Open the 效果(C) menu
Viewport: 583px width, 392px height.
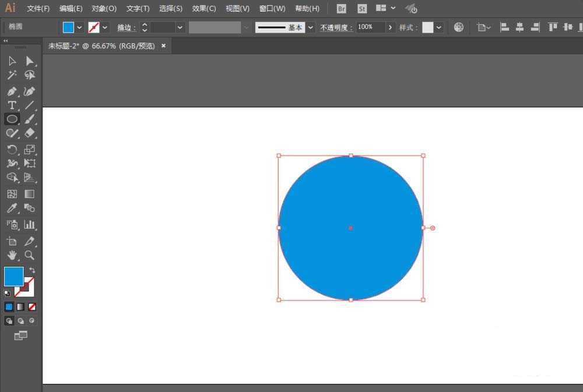pyautogui.click(x=204, y=9)
